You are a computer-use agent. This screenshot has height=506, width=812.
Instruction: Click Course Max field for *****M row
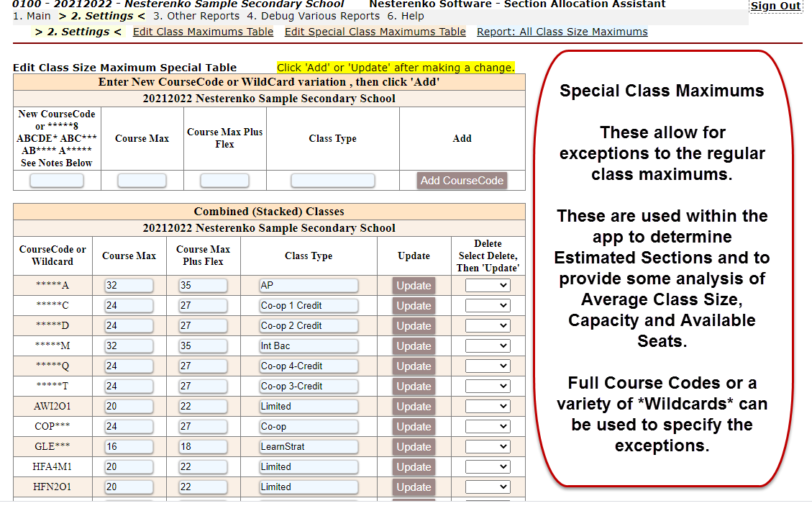129,346
